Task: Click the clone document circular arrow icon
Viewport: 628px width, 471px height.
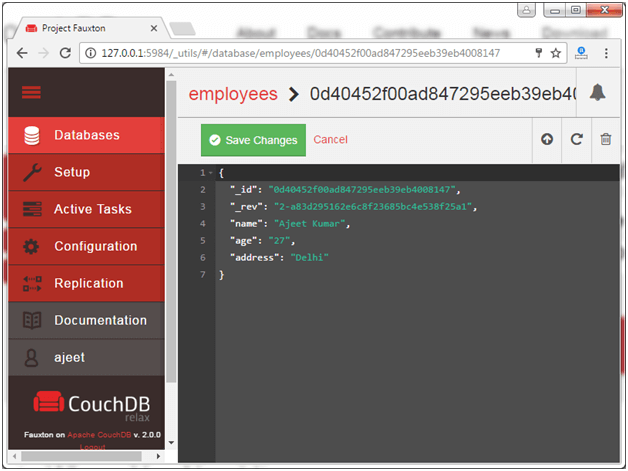Action: (576, 139)
